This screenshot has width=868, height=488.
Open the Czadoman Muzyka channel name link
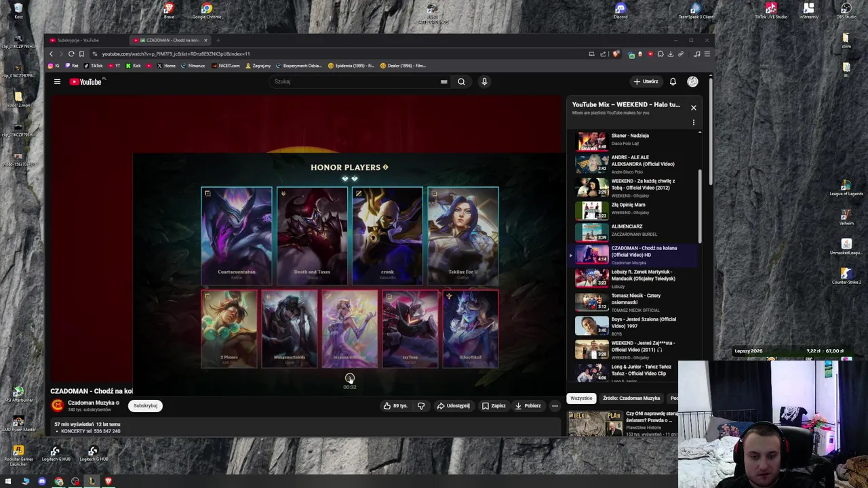point(91,403)
